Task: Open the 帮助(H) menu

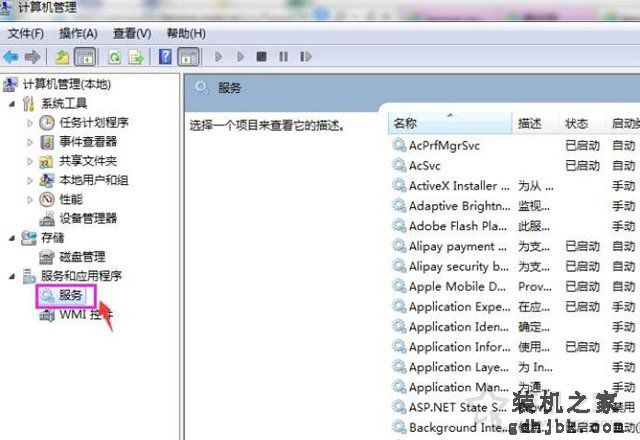Action: 186,33
